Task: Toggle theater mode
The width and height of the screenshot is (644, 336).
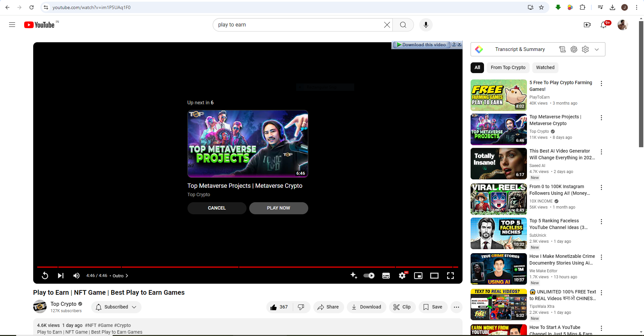Action: tap(434, 276)
